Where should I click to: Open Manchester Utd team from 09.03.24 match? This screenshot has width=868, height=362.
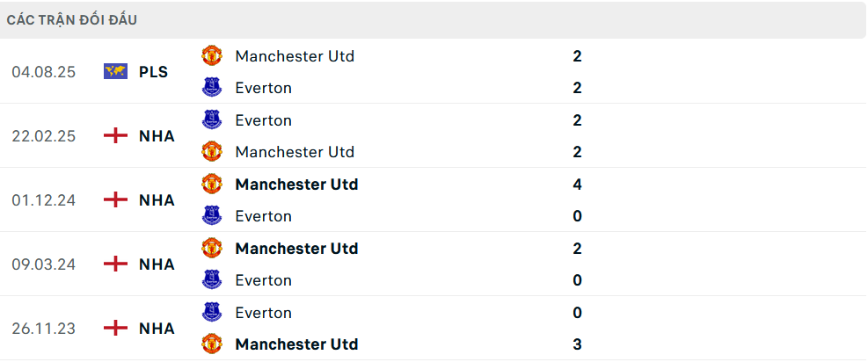click(x=296, y=249)
